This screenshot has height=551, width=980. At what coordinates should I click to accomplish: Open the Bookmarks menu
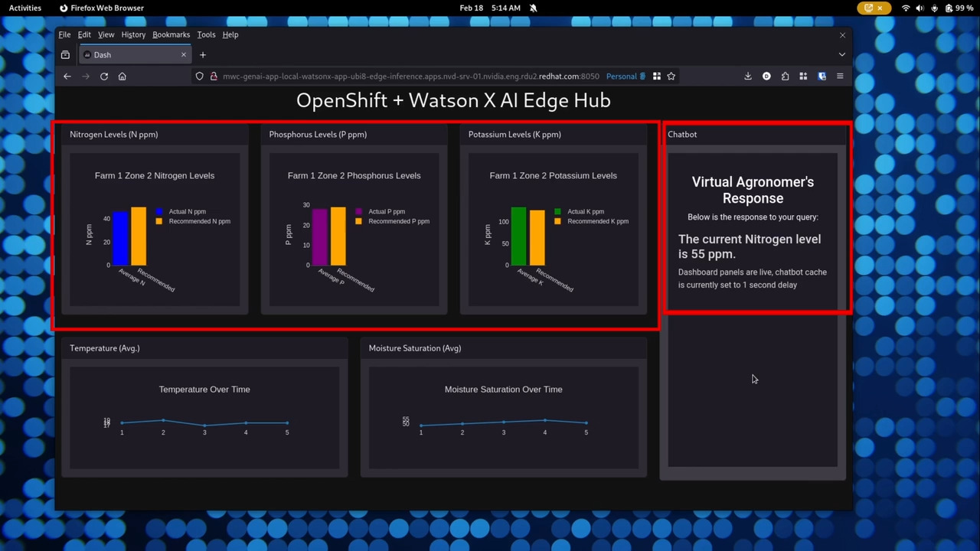click(171, 34)
